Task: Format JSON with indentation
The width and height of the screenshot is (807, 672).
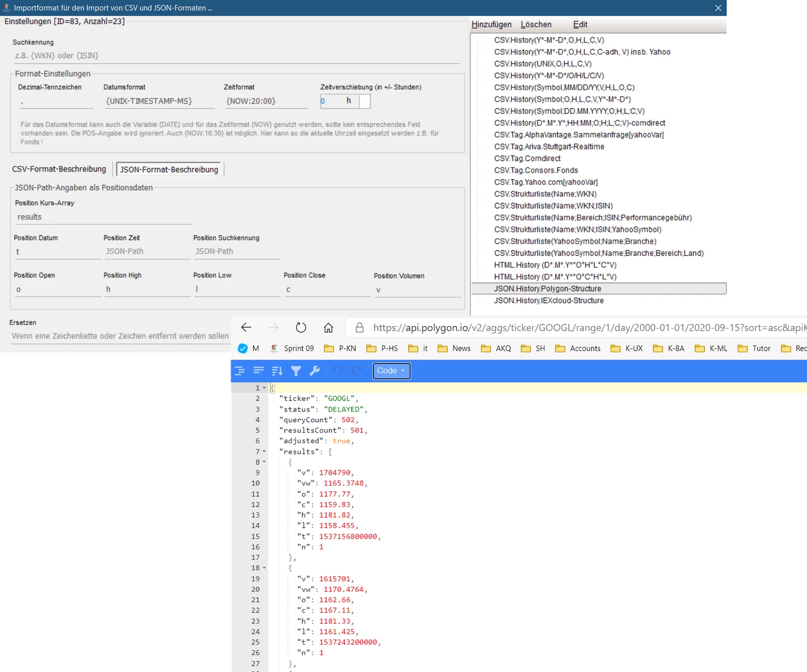Action: click(x=240, y=371)
